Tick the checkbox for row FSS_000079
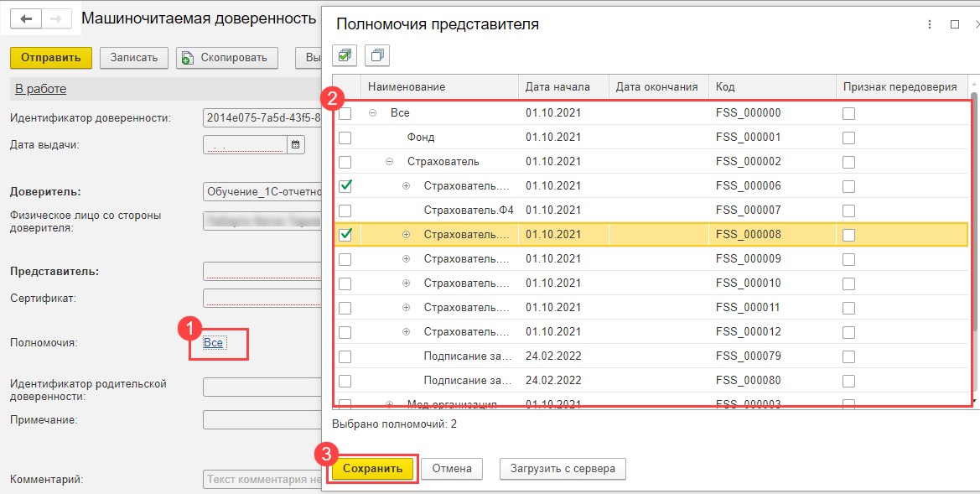Screen dimensions: 980x494 coord(345,356)
